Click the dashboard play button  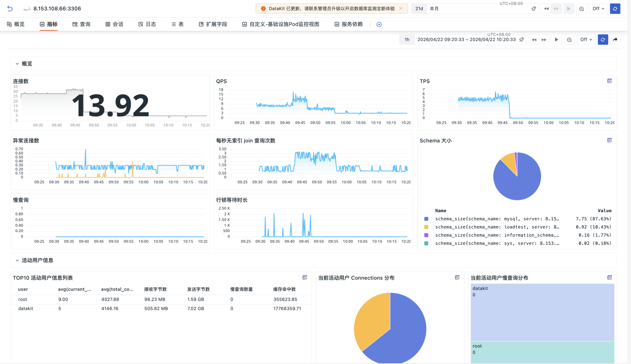[x=557, y=40]
